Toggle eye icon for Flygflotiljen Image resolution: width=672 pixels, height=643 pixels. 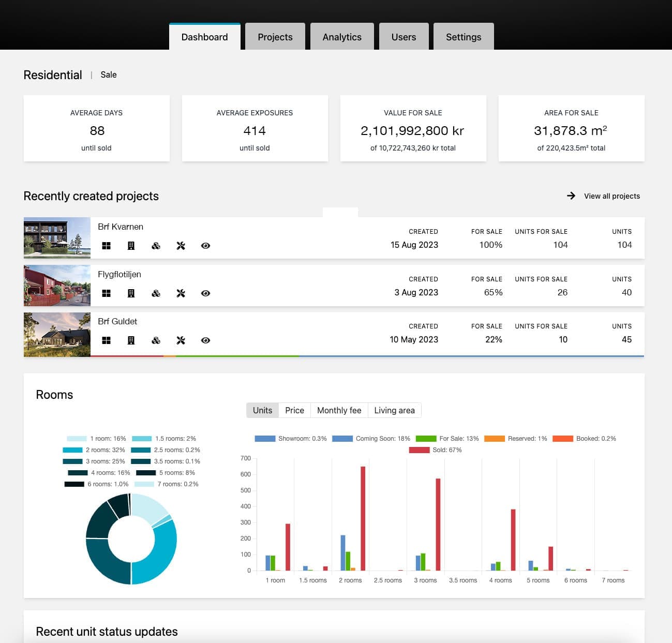205,293
